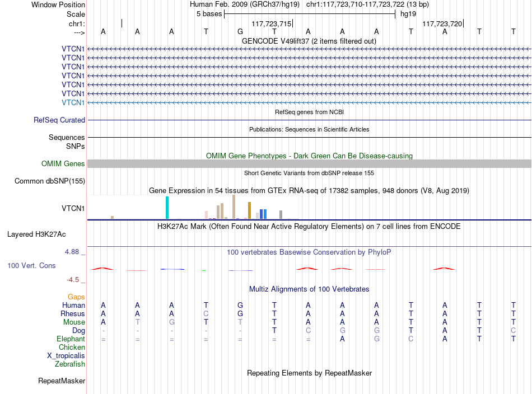532x394 pixels.
Task: Open the Multiz Alignments of 100 Vertebrates title
Action: click(x=309, y=289)
